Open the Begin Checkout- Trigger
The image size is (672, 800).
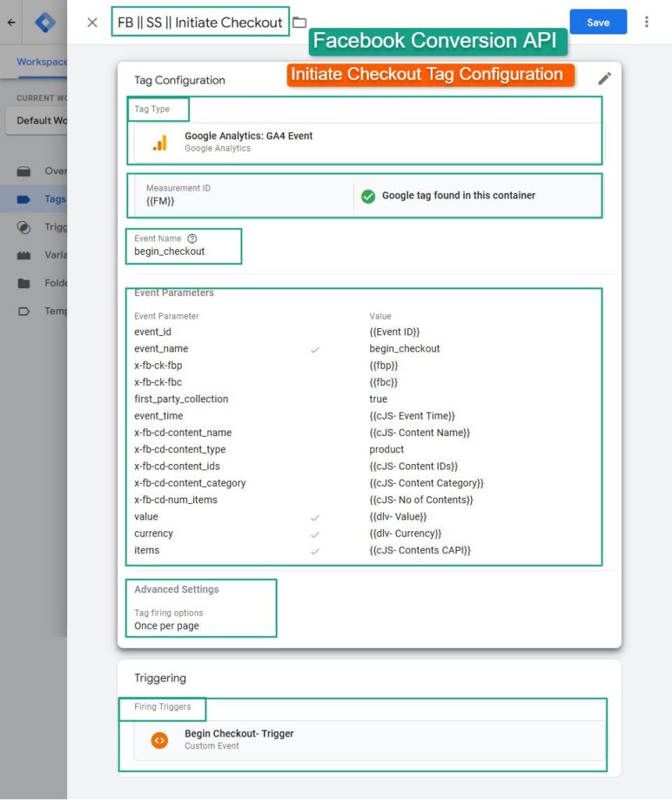(368, 740)
